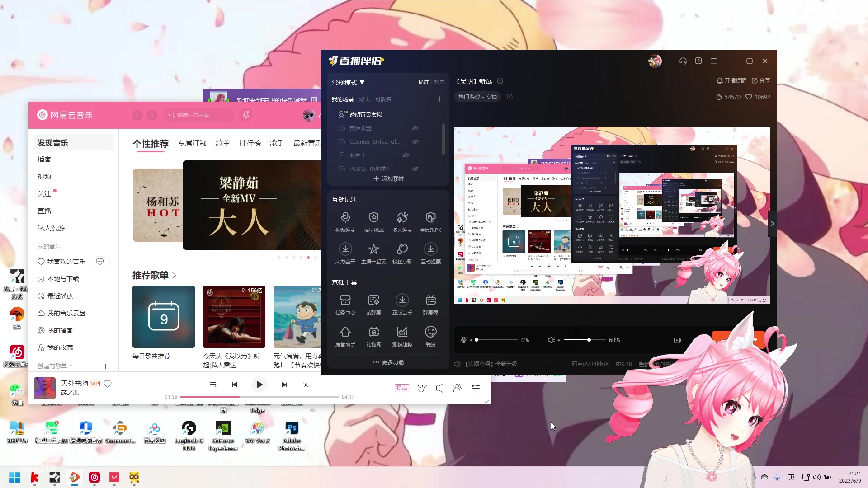Open 每日歌曲推荐 playlist thumbnail
Image resolution: width=868 pixels, height=488 pixels.
click(x=164, y=317)
